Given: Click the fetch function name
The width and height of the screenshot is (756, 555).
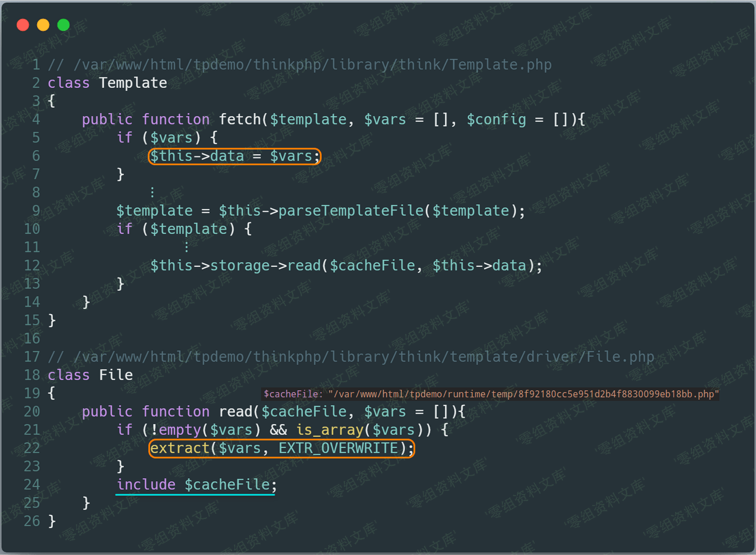Looking at the screenshot, I should coord(240,119).
